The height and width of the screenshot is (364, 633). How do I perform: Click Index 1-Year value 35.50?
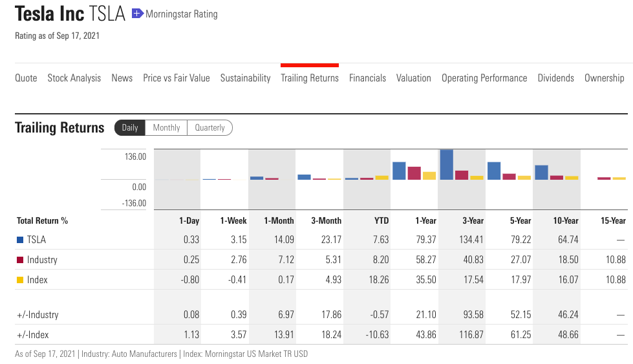(x=426, y=280)
